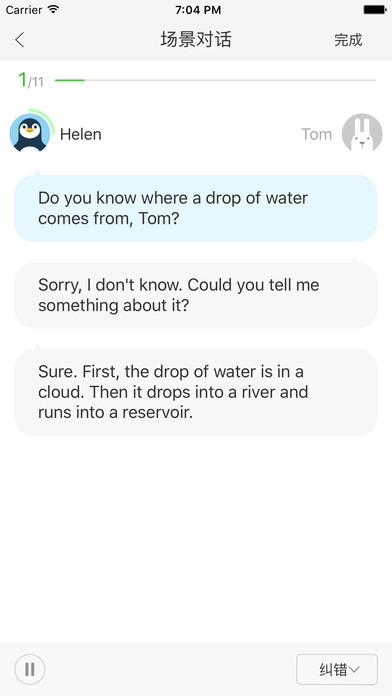Click the 7:04 PM clock
Viewport: 392px width, 696px height.
click(198, 10)
